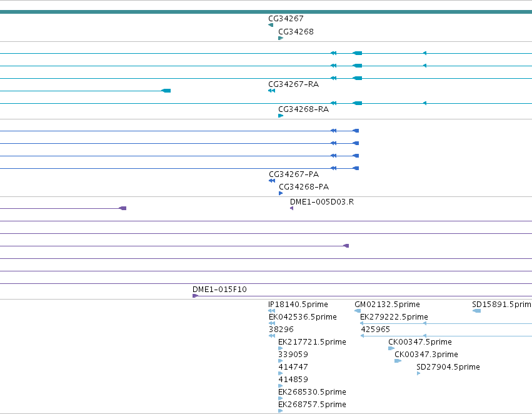Image resolution: width=532 pixels, height=414 pixels.
Task: Select the EK268530.5prime EST label
Action: pyautogui.click(x=312, y=392)
